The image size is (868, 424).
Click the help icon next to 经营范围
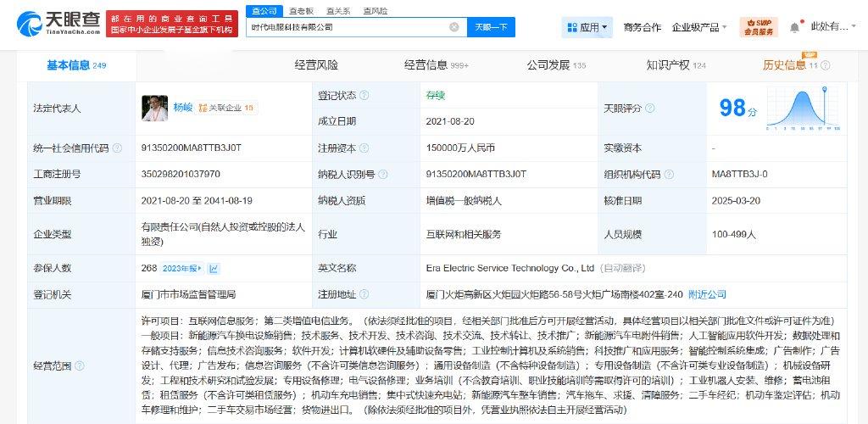click(80, 365)
